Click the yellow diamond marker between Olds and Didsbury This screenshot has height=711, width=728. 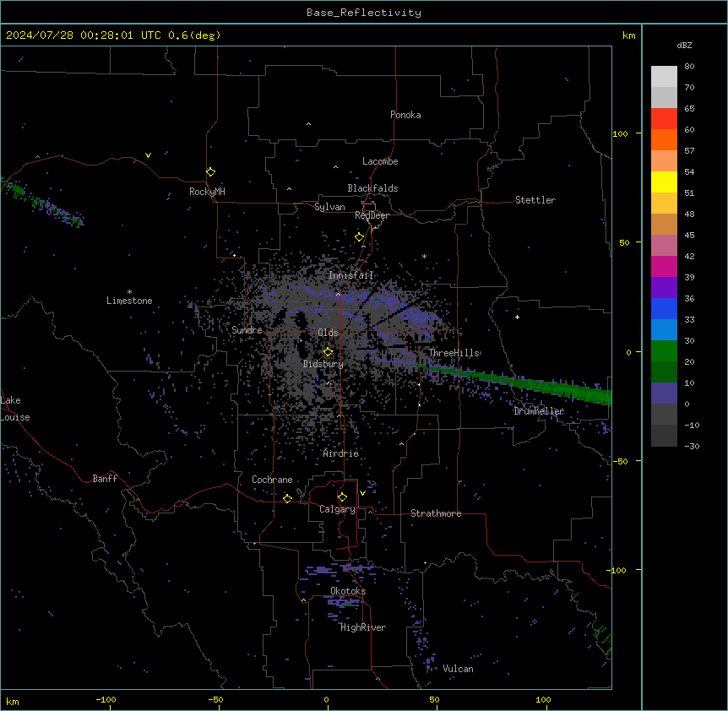point(329,352)
